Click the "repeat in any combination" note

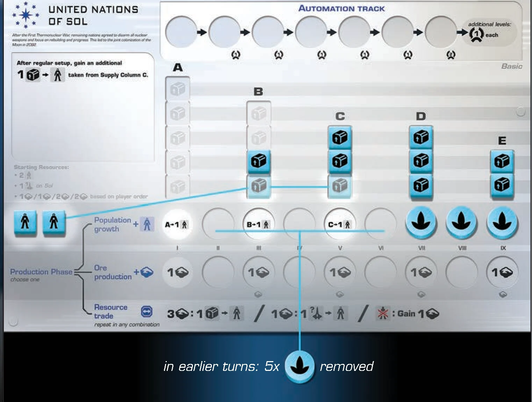click(127, 325)
